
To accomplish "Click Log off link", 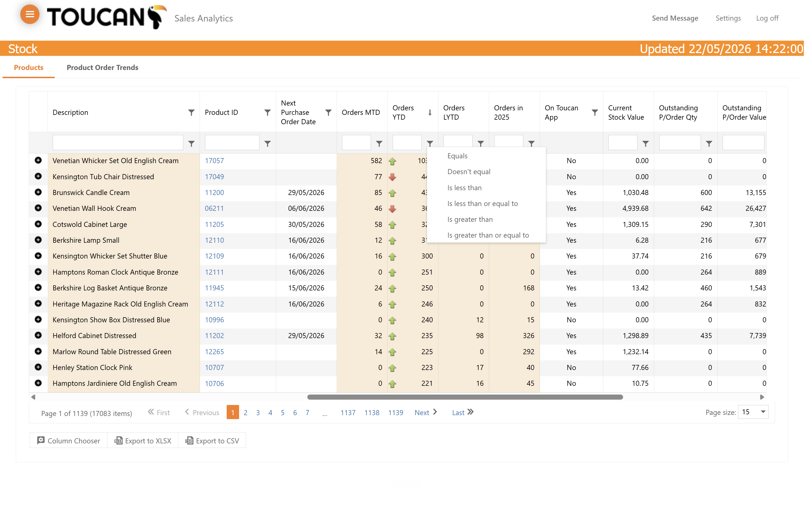I will pyautogui.click(x=767, y=18).
